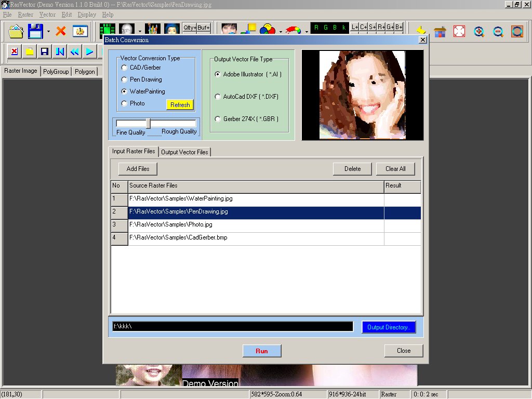Click the Delete button above the file list
The image size is (532, 399).
coord(353,169)
